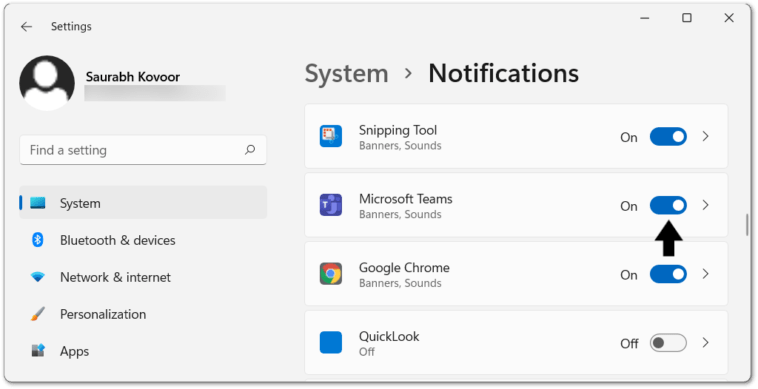Image resolution: width=758 pixels, height=389 pixels.
Task: Close the Settings window
Action: tap(729, 18)
